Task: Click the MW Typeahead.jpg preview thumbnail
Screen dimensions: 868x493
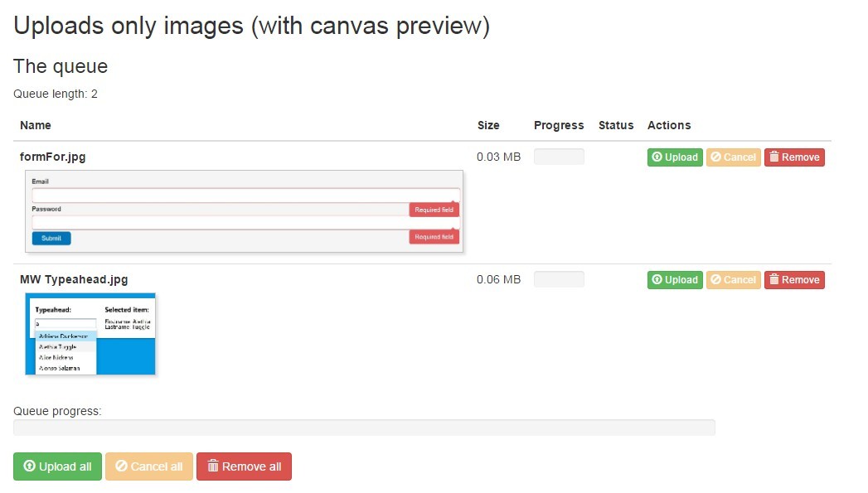Action: 90,334
